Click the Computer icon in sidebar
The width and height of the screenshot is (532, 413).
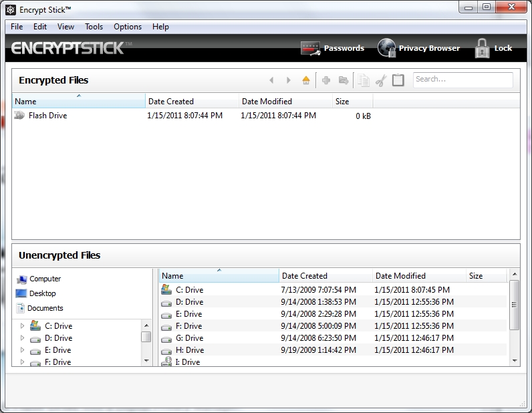pos(21,279)
